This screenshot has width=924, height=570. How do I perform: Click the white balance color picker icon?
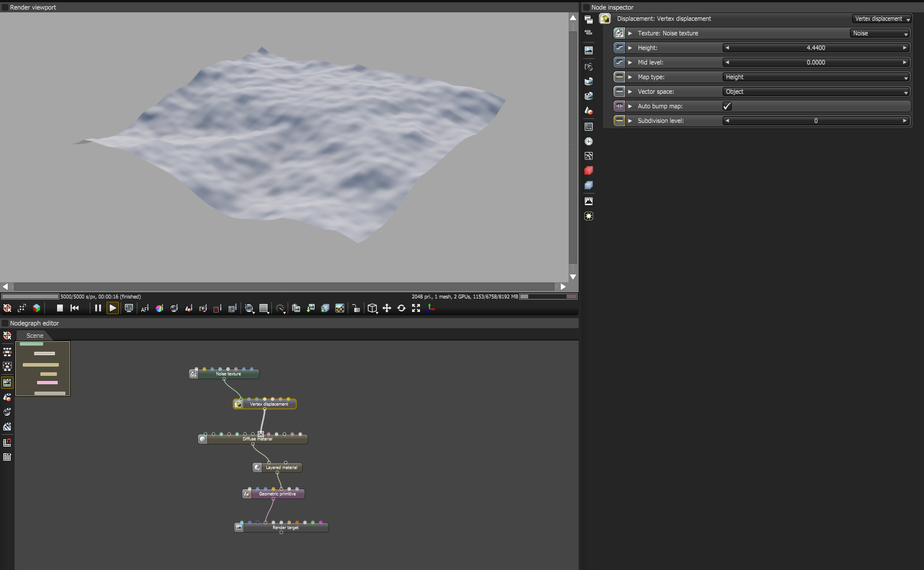tap(159, 308)
